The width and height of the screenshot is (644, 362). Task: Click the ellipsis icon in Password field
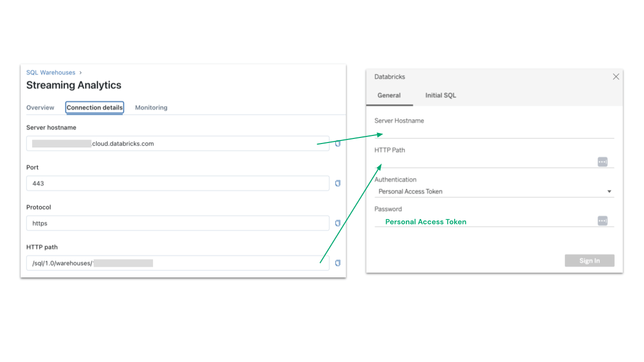(602, 221)
